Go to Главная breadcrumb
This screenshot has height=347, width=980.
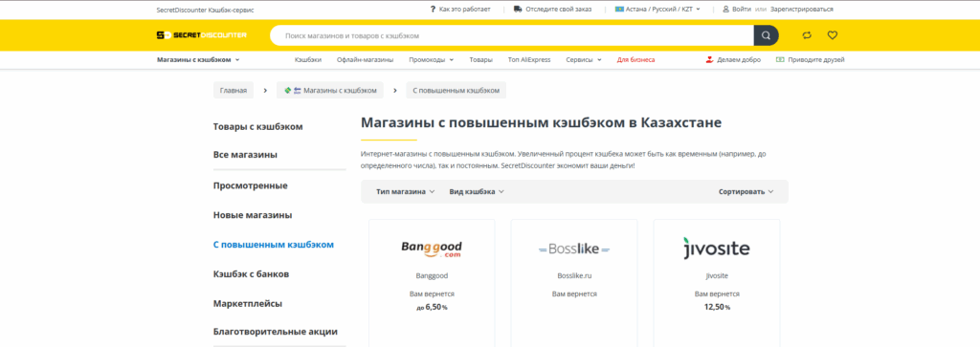pos(234,91)
